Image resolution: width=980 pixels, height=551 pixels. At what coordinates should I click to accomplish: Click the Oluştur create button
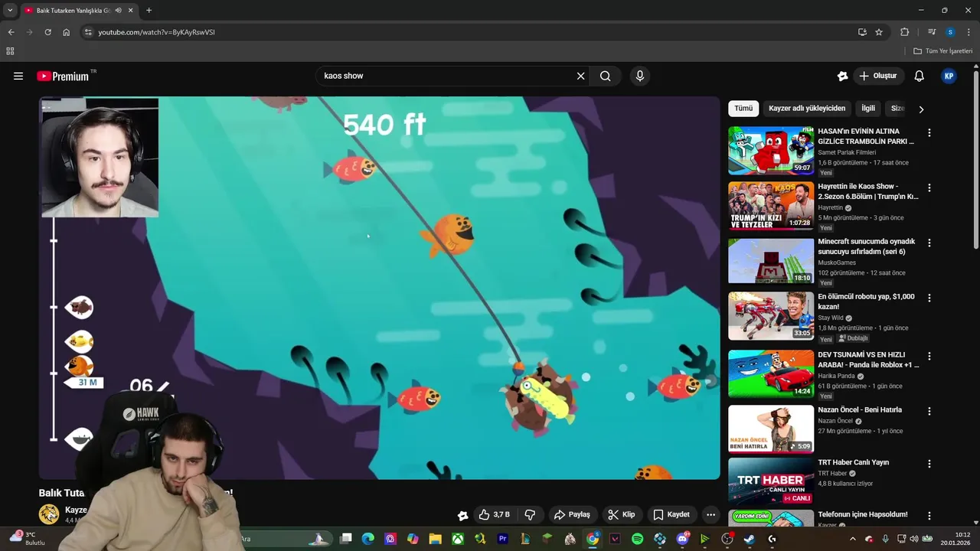878,76
